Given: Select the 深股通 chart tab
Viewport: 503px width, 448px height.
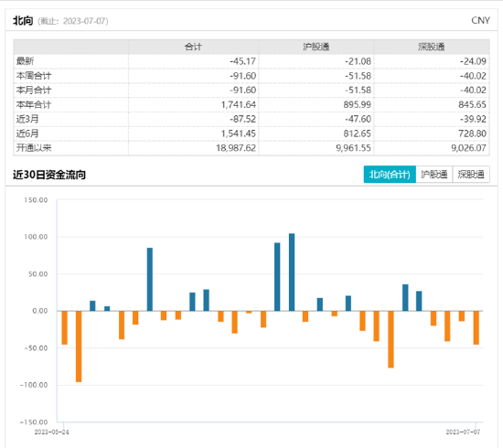Looking at the screenshot, I should point(471,175).
